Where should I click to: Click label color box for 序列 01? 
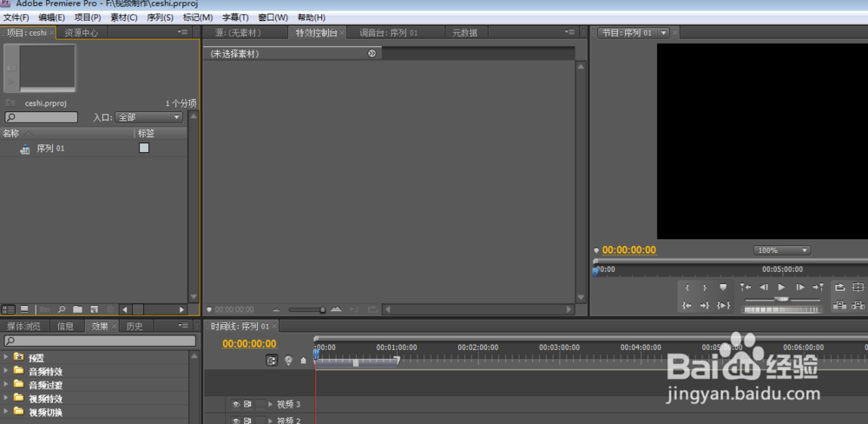pos(144,148)
